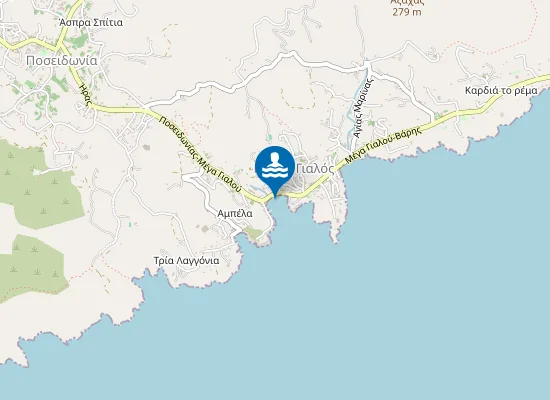Select the Μέγα Γιαλού-Βάρης road label

tap(383, 146)
